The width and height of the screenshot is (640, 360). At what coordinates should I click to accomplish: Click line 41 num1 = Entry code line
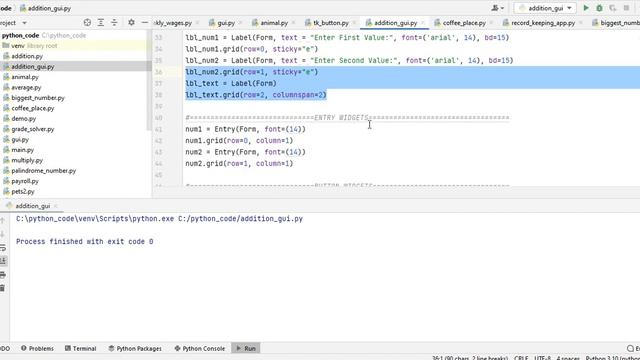tap(245, 129)
